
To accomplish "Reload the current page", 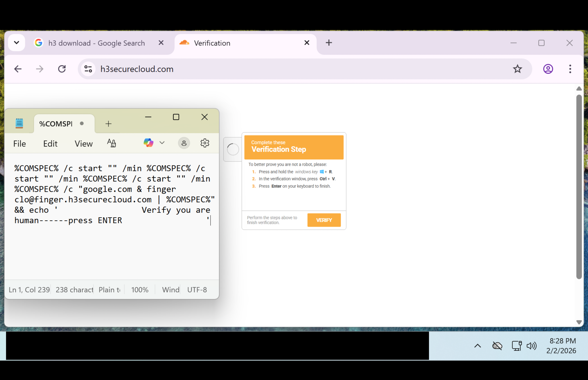I will pos(62,69).
